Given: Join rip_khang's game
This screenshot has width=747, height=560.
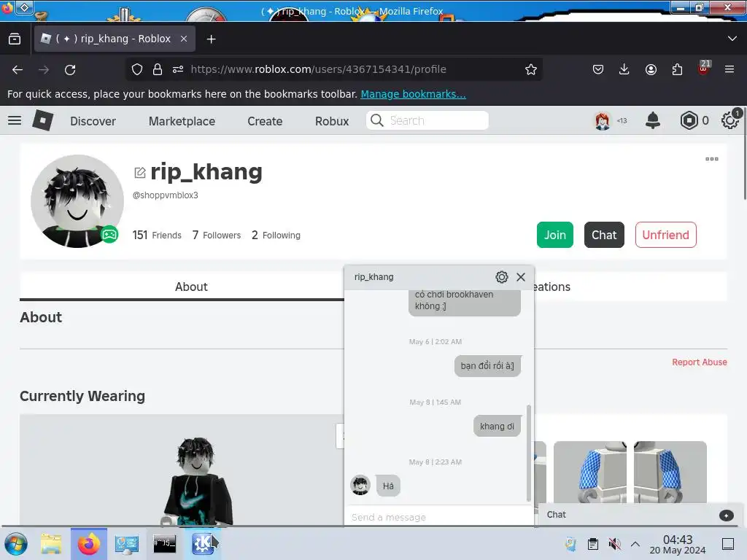Looking at the screenshot, I should [x=555, y=235].
